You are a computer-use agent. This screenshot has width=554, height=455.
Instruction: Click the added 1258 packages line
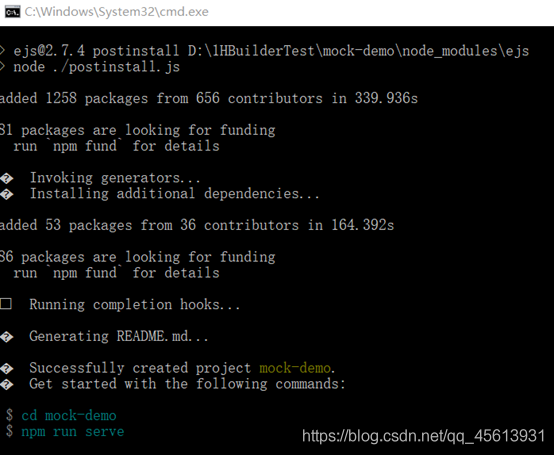click(209, 99)
